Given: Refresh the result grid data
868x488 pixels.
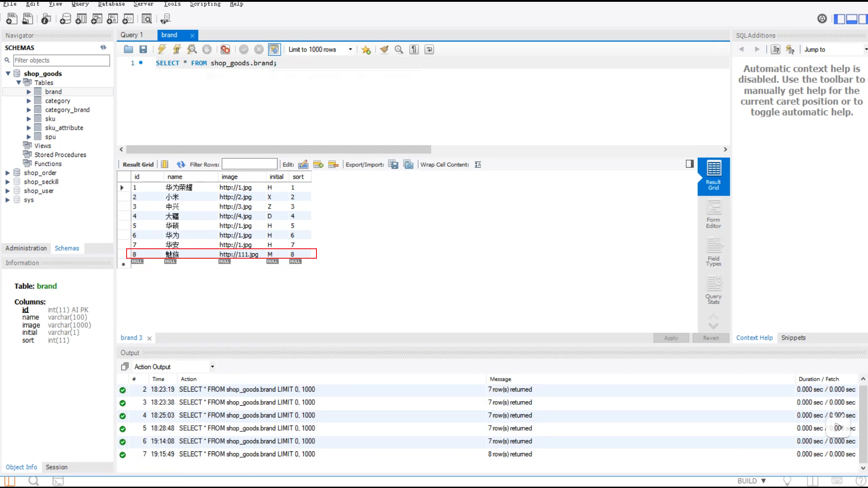Looking at the screenshot, I should click(181, 165).
